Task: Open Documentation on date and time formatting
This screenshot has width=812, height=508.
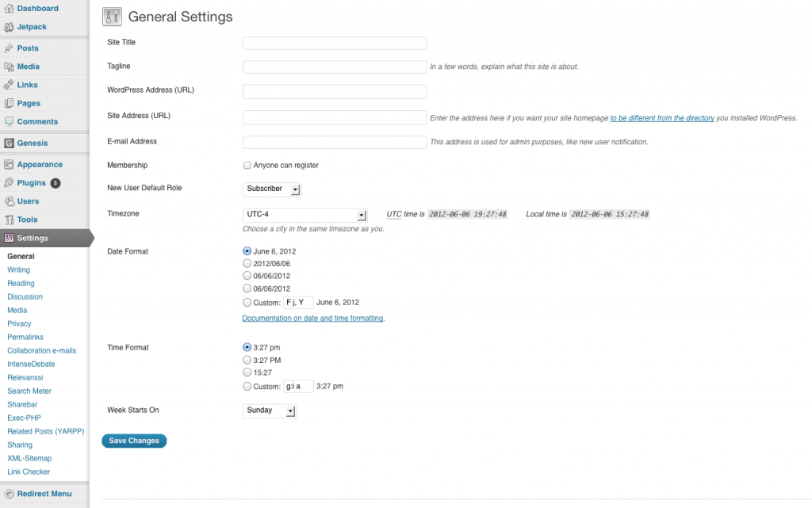Action: 312,319
